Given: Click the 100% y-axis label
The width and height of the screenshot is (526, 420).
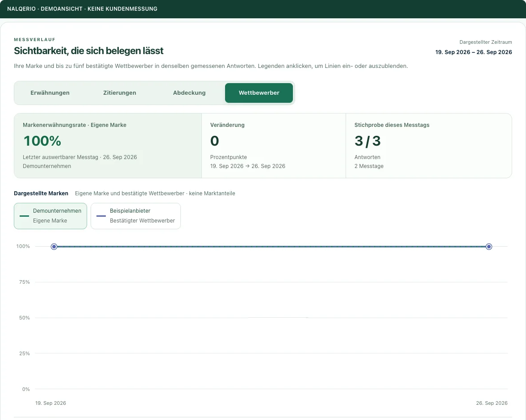Looking at the screenshot, I should click(23, 247).
